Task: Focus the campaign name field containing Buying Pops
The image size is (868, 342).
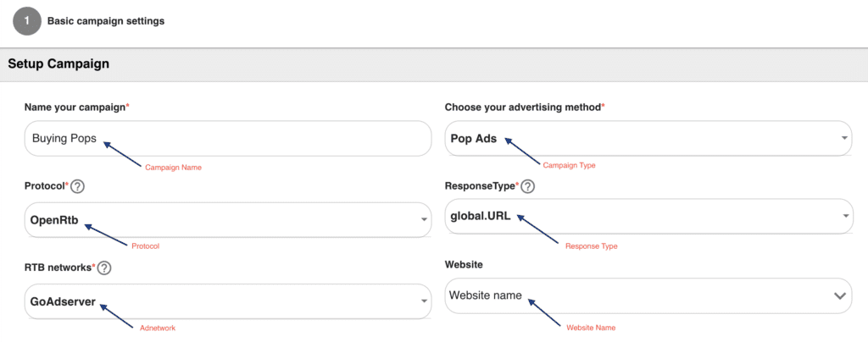Action: pyautogui.click(x=227, y=139)
